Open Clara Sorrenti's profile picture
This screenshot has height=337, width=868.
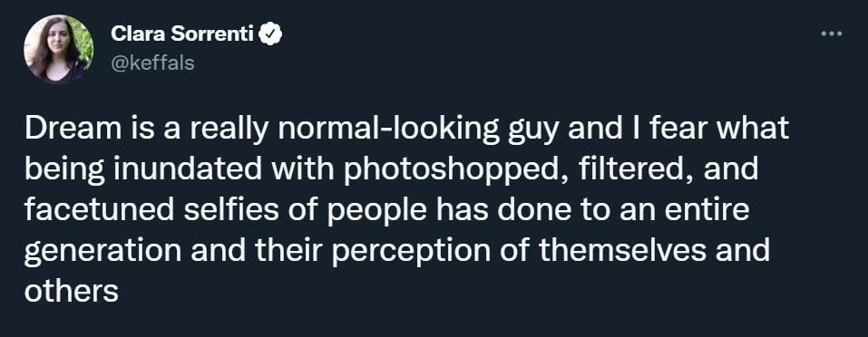pos(58,49)
